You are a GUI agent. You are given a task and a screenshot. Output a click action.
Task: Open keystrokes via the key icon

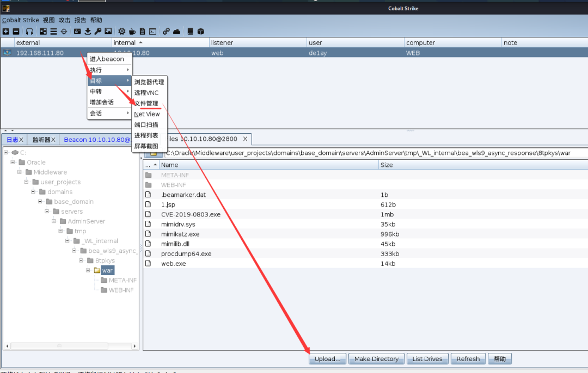(98, 32)
